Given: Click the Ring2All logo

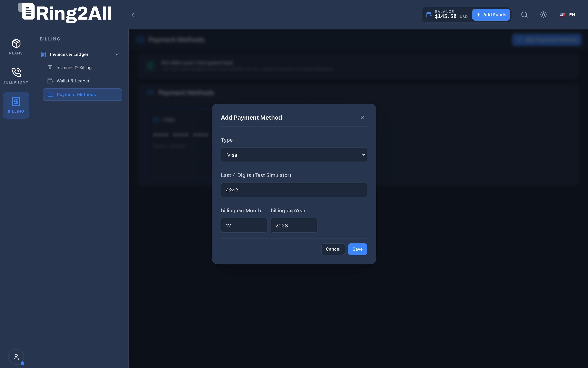Looking at the screenshot, I should tap(65, 13).
